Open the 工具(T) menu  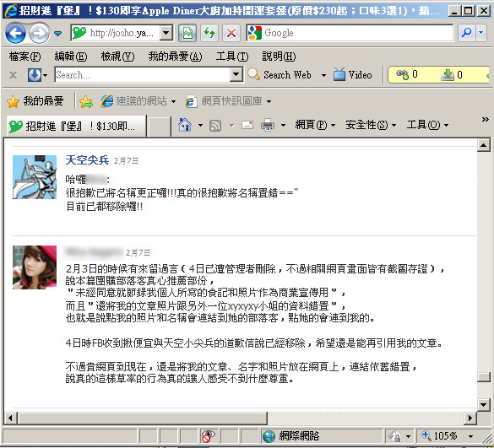pos(232,57)
